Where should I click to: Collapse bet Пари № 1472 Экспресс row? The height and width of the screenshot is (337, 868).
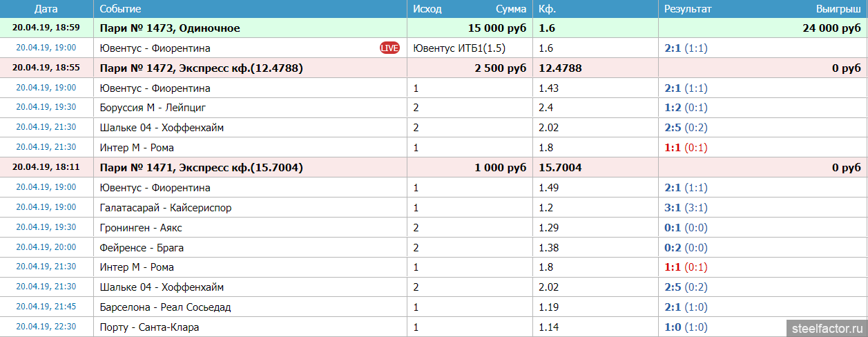[x=201, y=68]
